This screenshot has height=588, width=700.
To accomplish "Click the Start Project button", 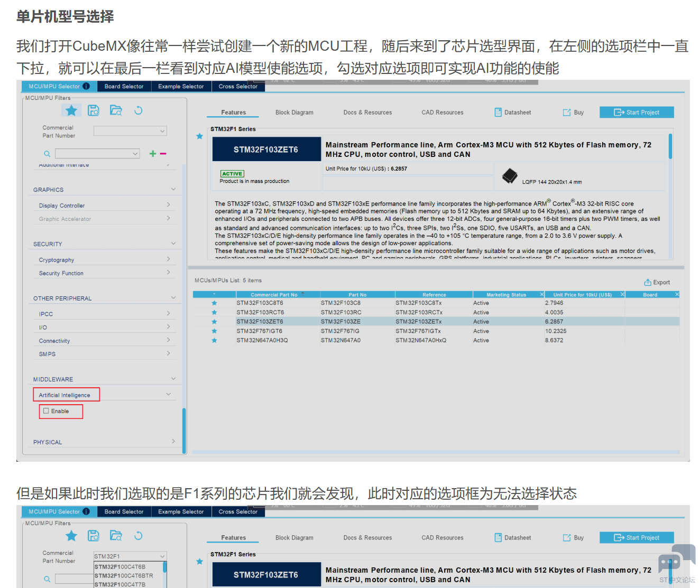I will click(x=637, y=113).
